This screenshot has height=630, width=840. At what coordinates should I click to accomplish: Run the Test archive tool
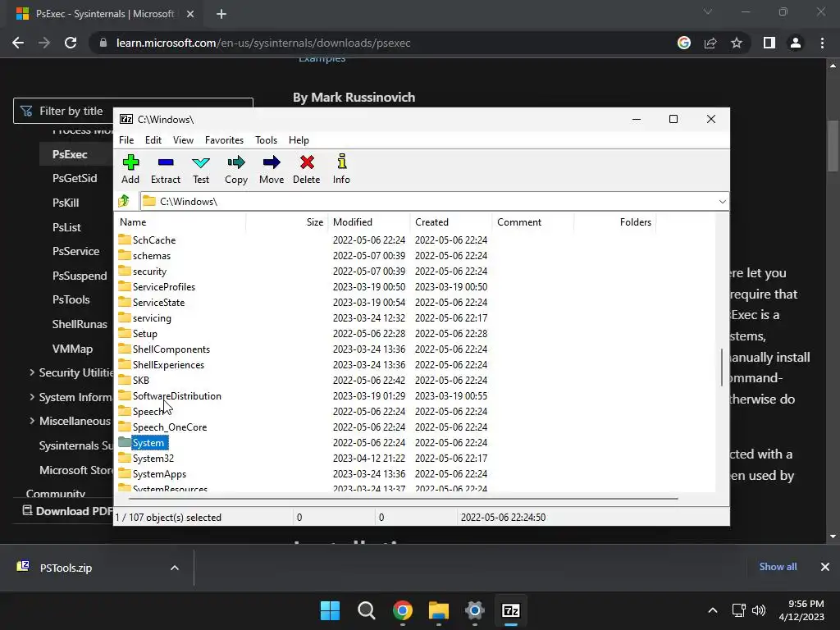click(201, 162)
